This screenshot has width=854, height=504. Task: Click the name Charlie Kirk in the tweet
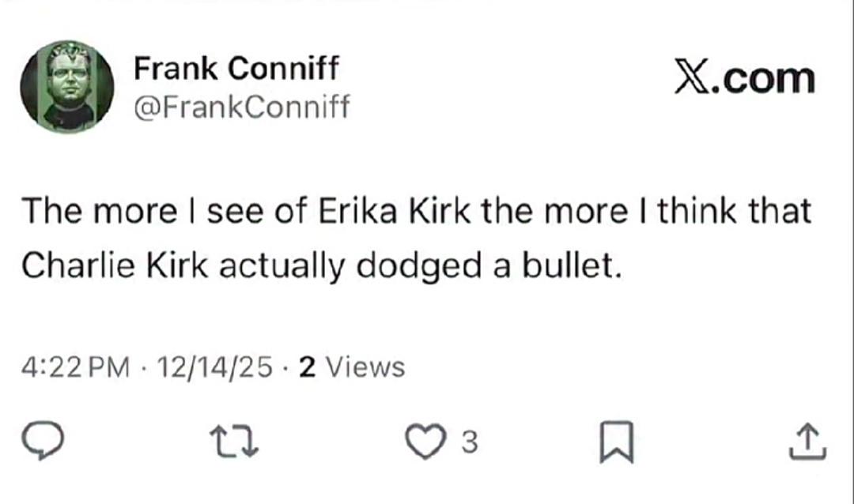[x=115, y=265]
